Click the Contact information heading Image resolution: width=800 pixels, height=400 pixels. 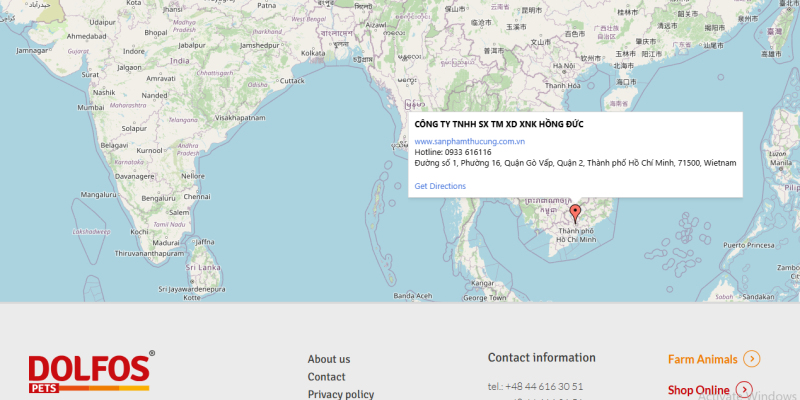541,357
